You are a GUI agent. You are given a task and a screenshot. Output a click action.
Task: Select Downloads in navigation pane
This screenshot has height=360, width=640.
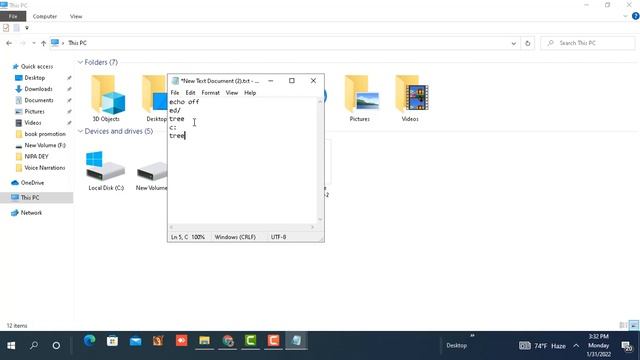point(38,89)
